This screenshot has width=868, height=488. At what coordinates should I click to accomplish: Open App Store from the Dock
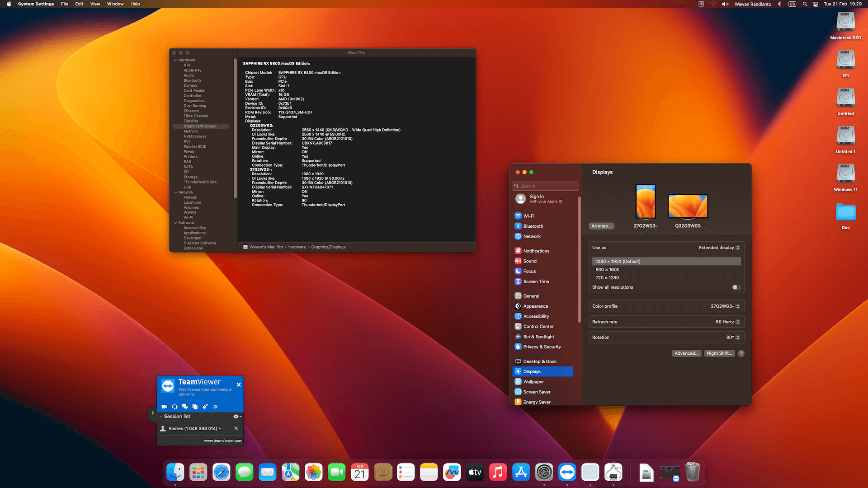[x=521, y=472]
